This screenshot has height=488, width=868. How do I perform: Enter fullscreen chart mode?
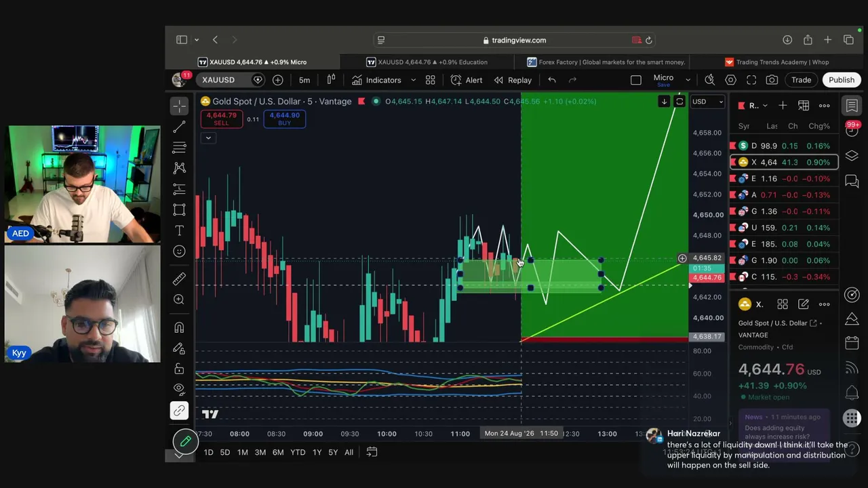751,80
